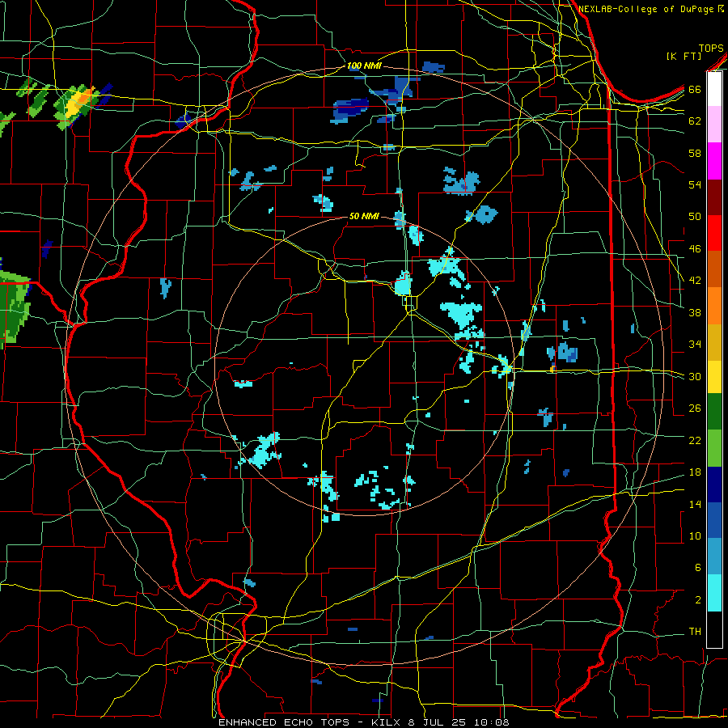Click the "50" value on the scale
This screenshot has height=728, width=728.
(x=695, y=217)
